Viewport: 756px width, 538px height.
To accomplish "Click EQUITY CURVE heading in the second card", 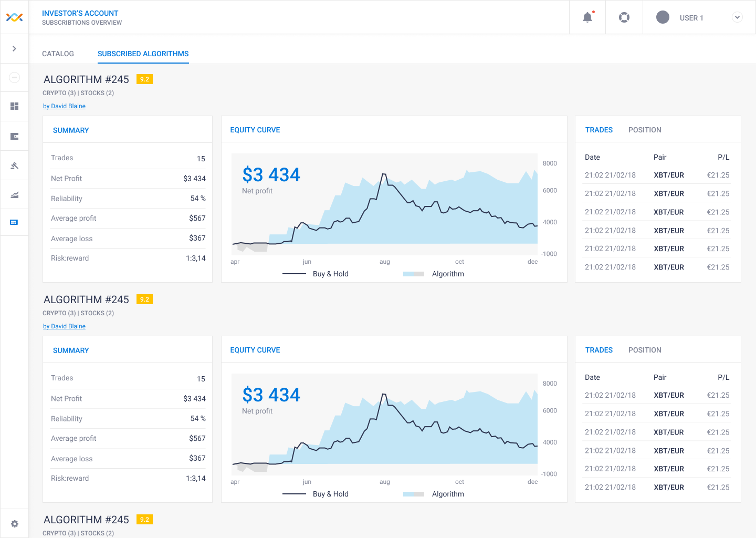I will [255, 350].
